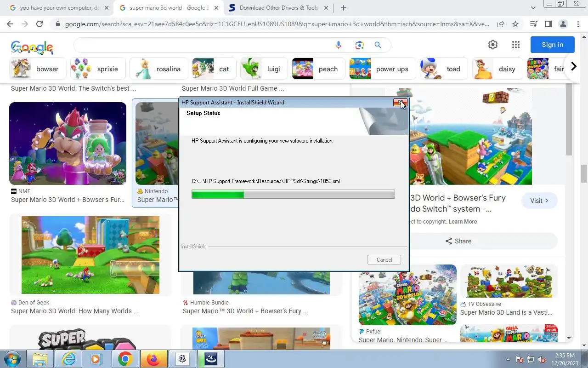Screen dimensions: 588x368
Task: Filter images by rosalina chip
Action: click(158, 69)
